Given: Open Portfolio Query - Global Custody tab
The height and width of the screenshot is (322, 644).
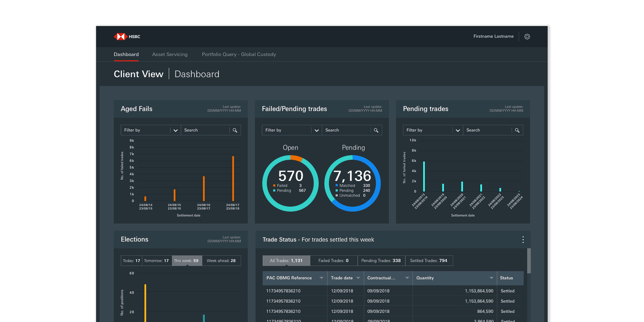Looking at the screenshot, I should tap(239, 54).
